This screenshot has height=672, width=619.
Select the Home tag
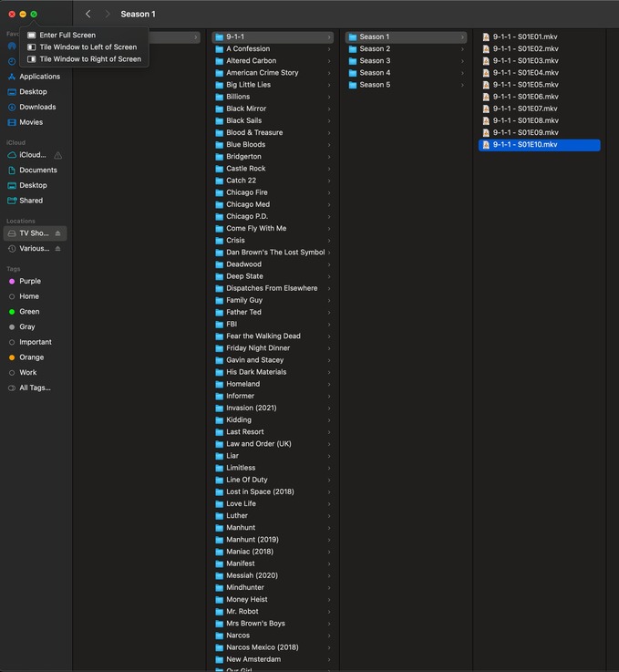(35, 296)
